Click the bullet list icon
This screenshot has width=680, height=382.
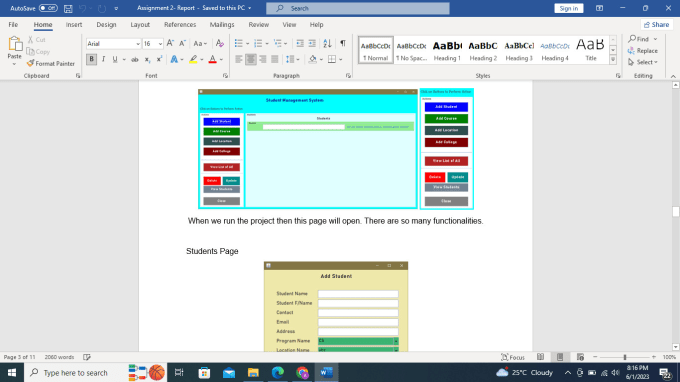tap(239, 43)
